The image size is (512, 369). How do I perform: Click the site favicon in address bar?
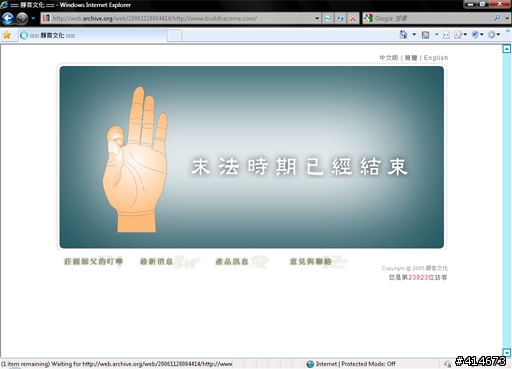[x=46, y=18]
